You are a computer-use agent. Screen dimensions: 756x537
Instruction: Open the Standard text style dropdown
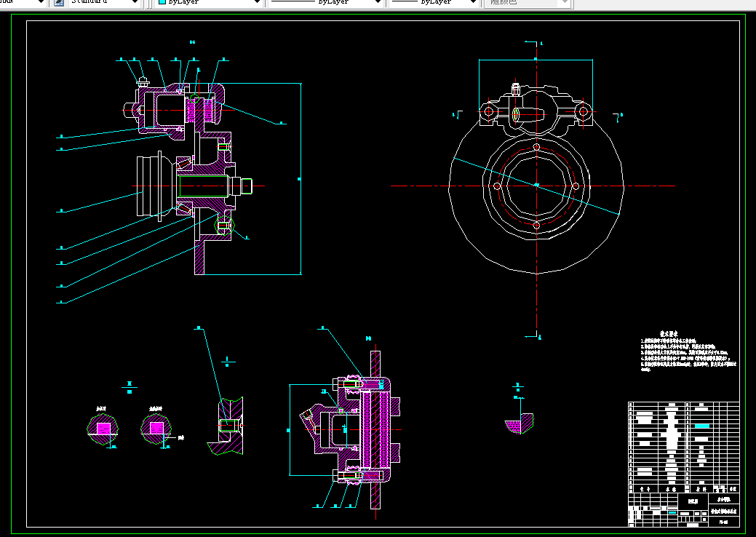[x=135, y=2]
